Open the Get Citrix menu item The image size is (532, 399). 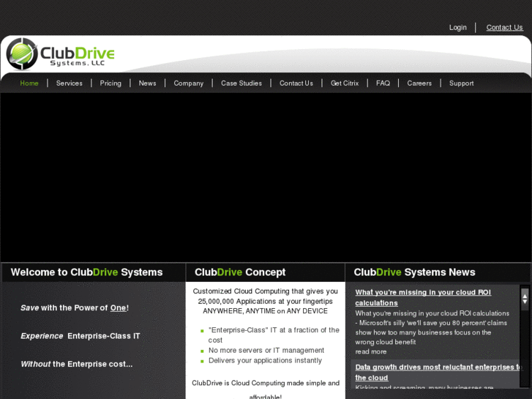tap(345, 83)
